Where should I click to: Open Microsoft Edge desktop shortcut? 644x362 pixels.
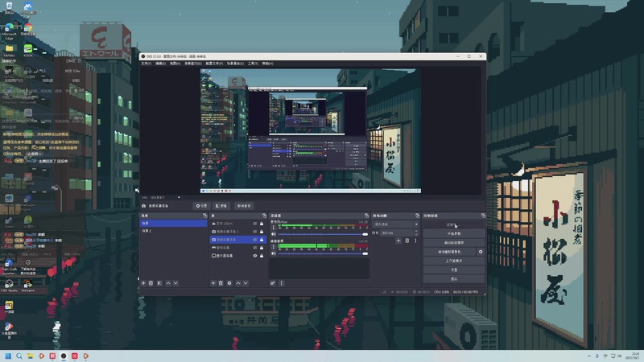point(9,31)
